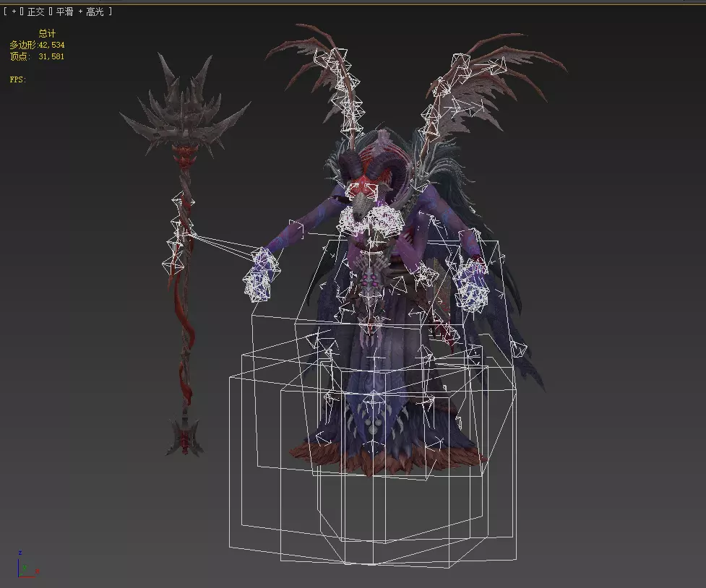Open the 平滑 + 高光 shading menu
The width and height of the screenshot is (706, 588).
79,12
